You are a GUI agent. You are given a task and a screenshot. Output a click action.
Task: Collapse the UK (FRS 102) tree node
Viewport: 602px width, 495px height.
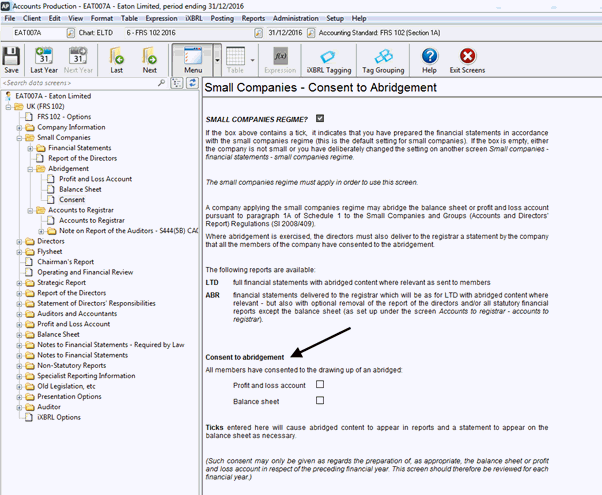tap(8, 107)
